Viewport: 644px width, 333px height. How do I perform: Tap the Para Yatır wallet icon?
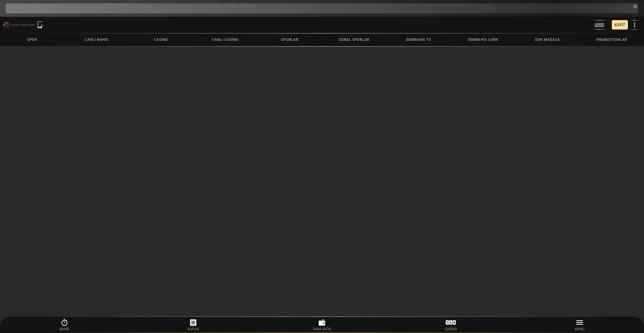(322, 323)
